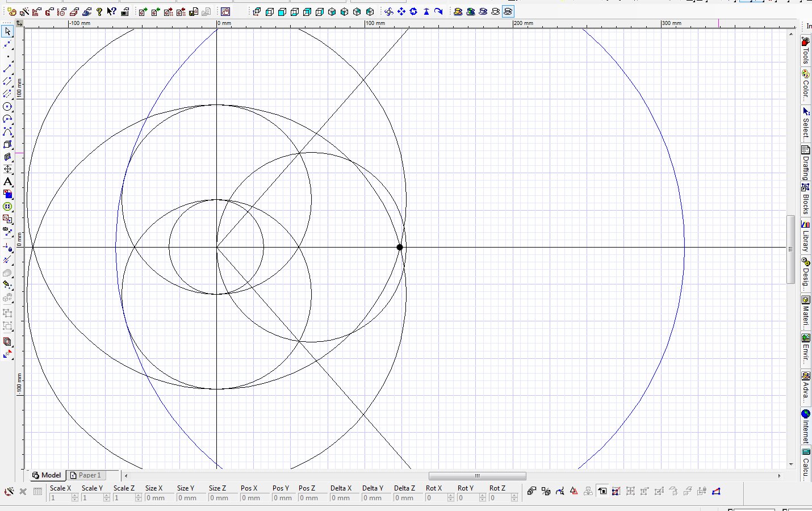The image size is (812, 511).
Task: Click the Size Z input field
Action: 222,498
